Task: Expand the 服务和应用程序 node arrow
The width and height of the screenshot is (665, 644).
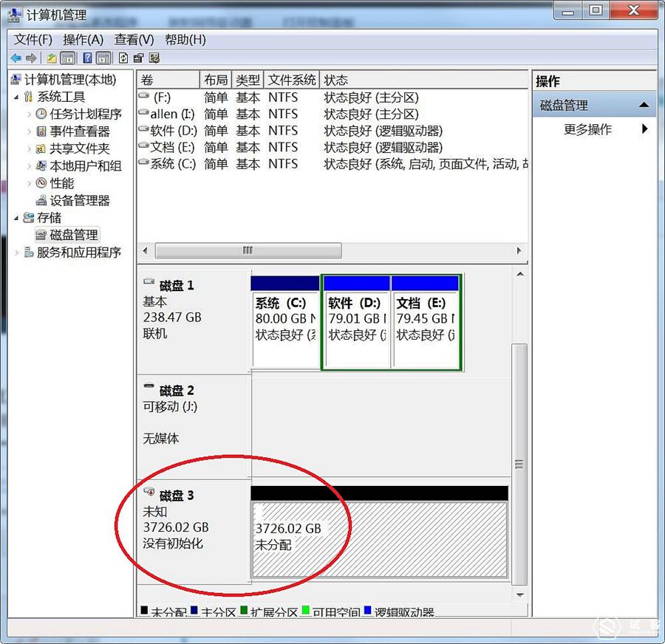Action: tap(16, 253)
